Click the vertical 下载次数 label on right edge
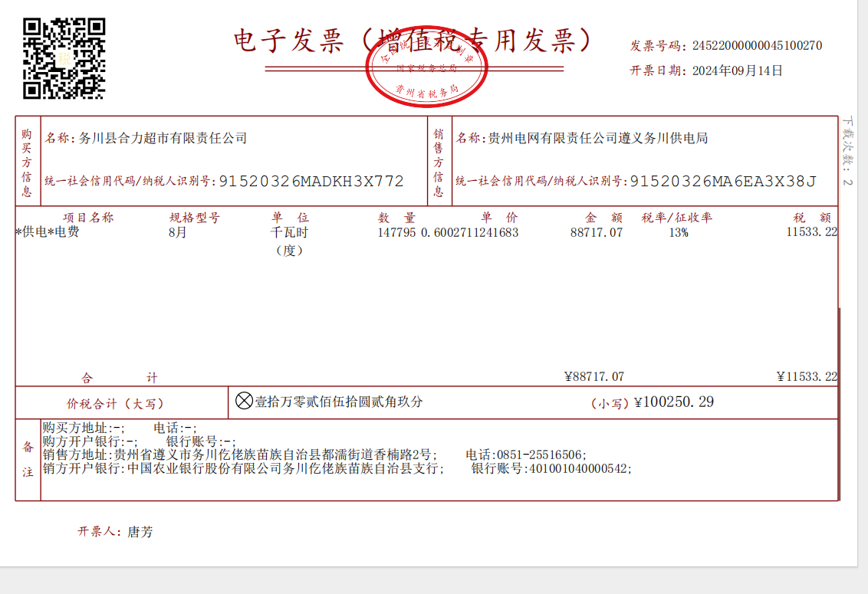 click(847, 146)
